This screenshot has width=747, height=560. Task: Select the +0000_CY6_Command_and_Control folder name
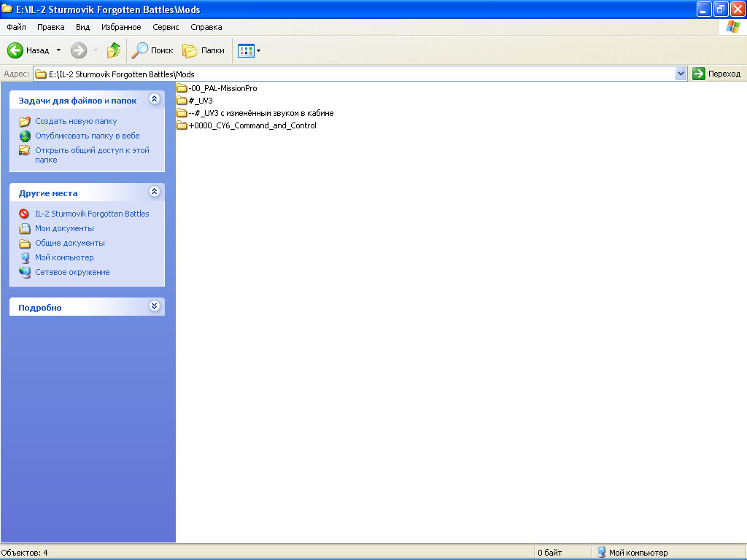click(x=252, y=125)
